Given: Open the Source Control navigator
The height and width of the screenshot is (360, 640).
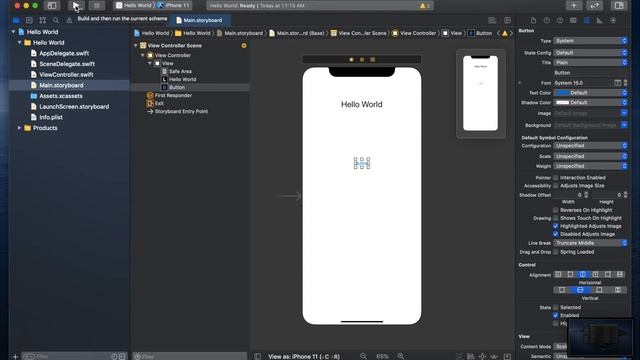Looking at the screenshot, I should coord(29,20).
